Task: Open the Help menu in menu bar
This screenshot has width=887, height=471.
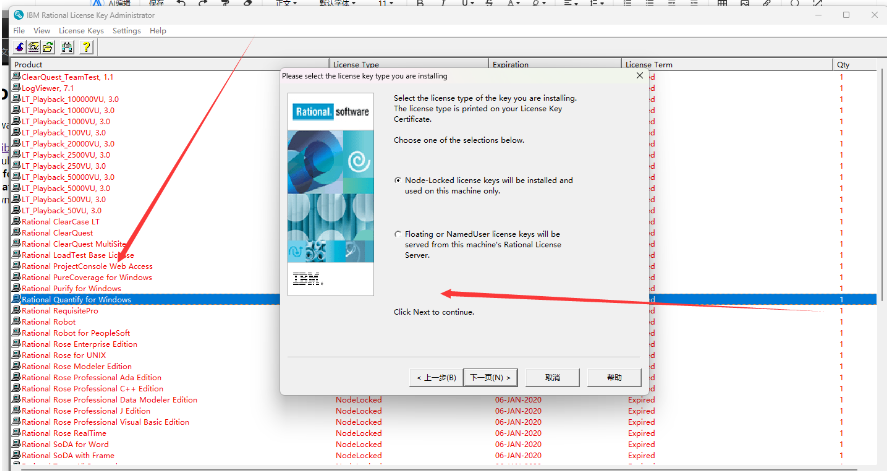Action: pyautogui.click(x=158, y=31)
